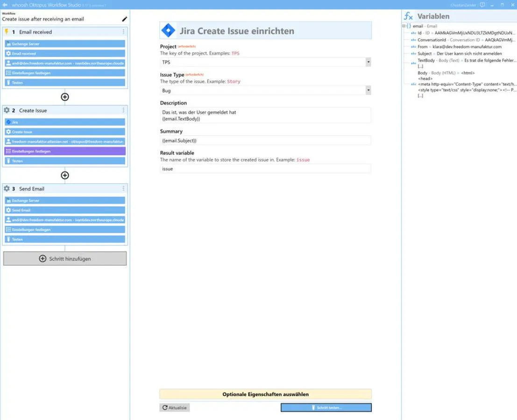
Task: Click the Aktualisieren refresh button
Action: click(175, 408)
